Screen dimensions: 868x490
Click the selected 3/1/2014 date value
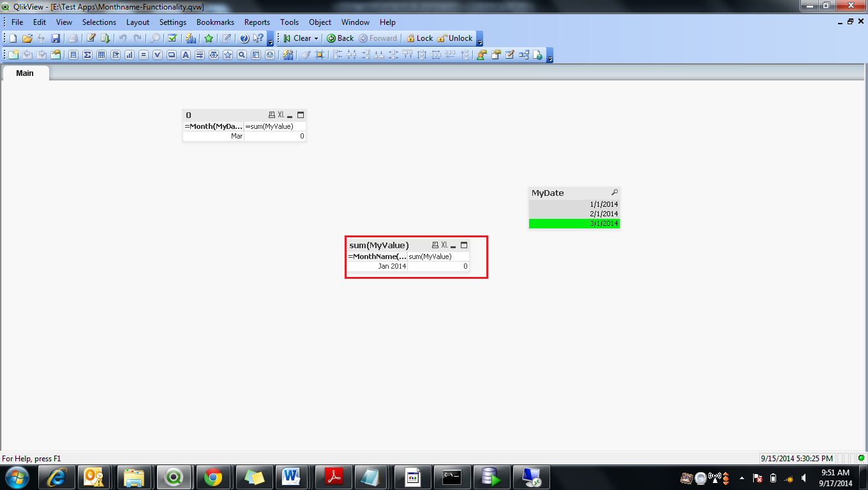click(x=574, y=223)
